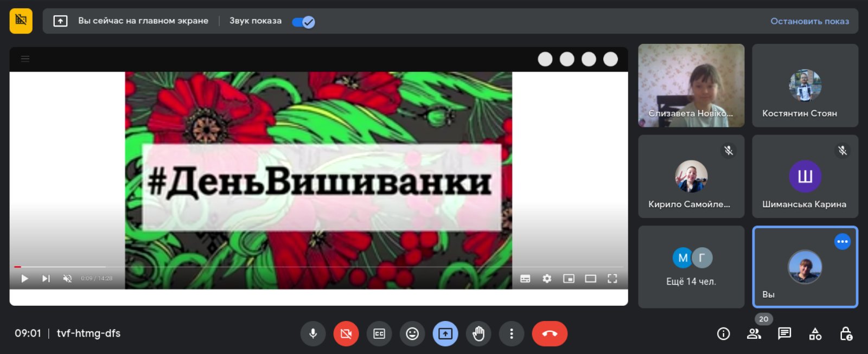Show the participants list
This screenshot has height=354, width=868.
click(754, 334)
